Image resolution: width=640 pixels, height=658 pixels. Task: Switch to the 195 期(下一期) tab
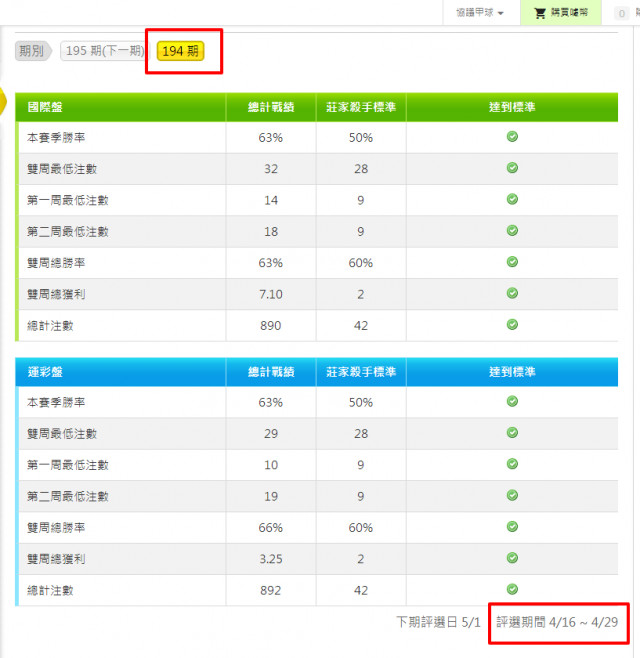(102, 51)
